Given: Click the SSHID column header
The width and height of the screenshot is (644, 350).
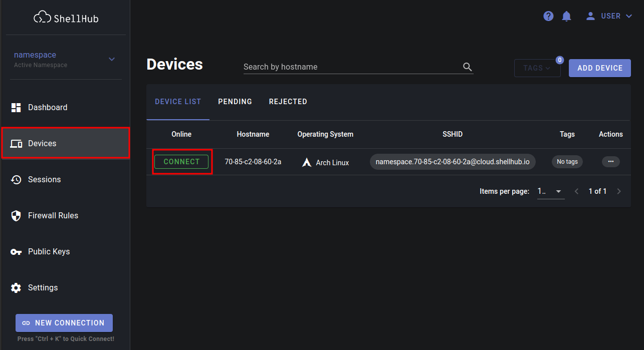Looking at the screenshot, I should 453,134.
